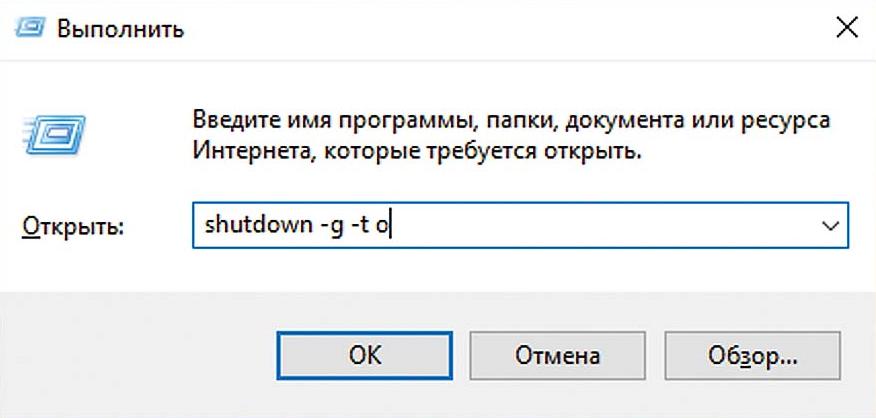Open file browser via Обзор... button
The height and width of the screenshot is (418, 876).
[751, 355]
